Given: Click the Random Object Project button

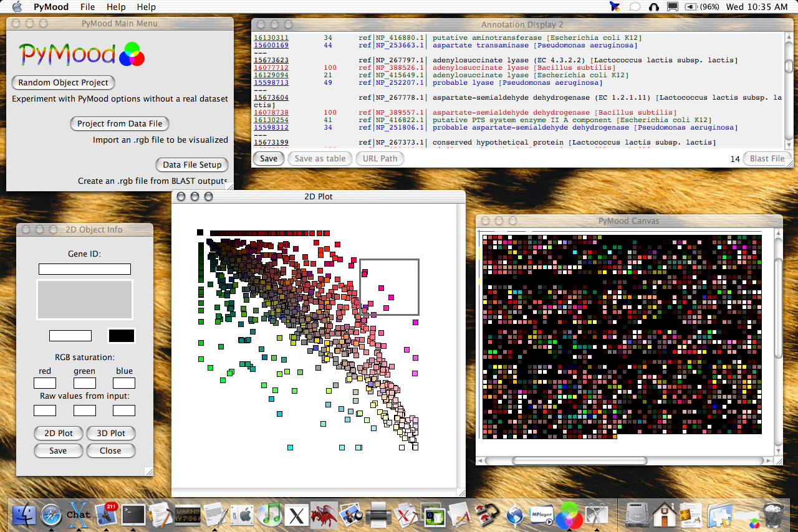Looking at the screenshot, I should (63, 82).
